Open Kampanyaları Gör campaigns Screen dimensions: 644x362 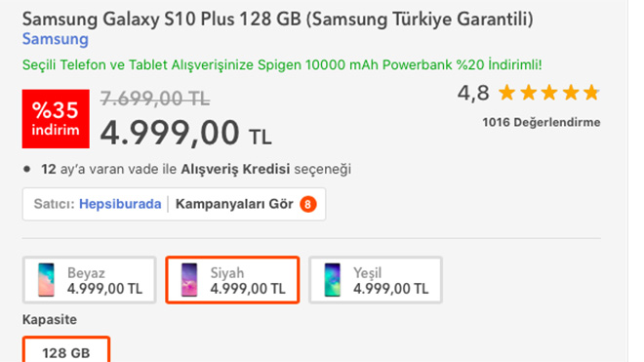pos(234,204)
